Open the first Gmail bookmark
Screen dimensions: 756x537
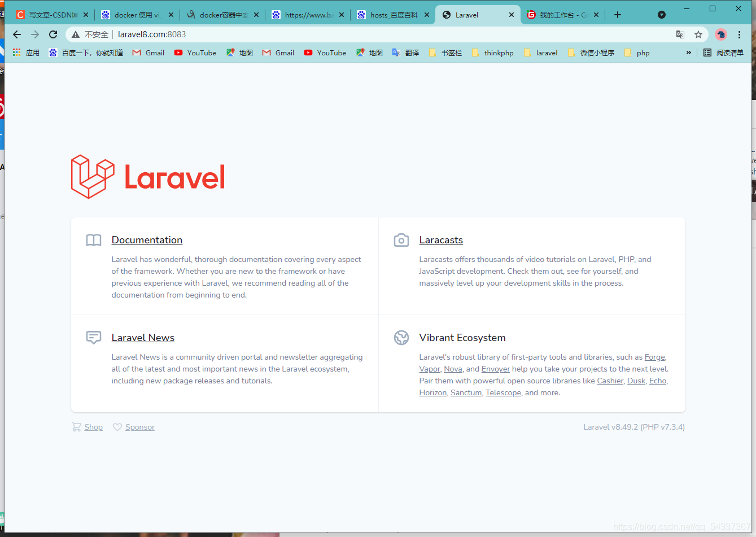point(148,53)
